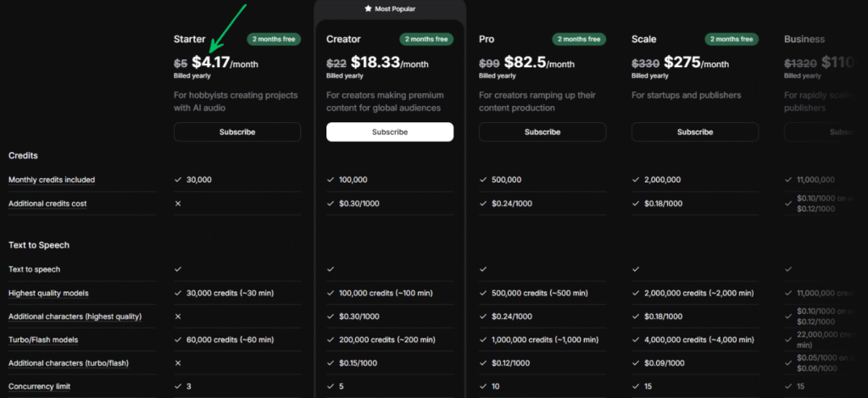The width and height of the screenshot is (868, 398).
Task: Click Subscribe under Starter plan
Action: point(237,132)
